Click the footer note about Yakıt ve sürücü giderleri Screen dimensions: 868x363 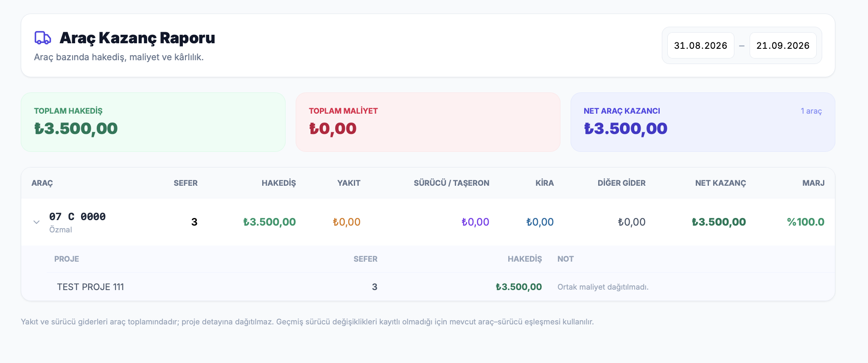[307, 322]
